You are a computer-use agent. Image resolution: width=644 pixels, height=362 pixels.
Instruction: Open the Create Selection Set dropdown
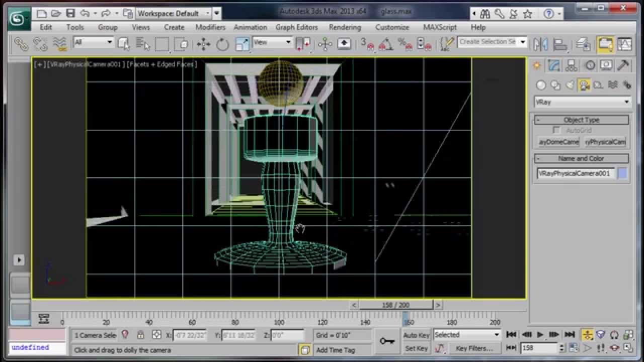pyautogui.click(x=492, y=42)
